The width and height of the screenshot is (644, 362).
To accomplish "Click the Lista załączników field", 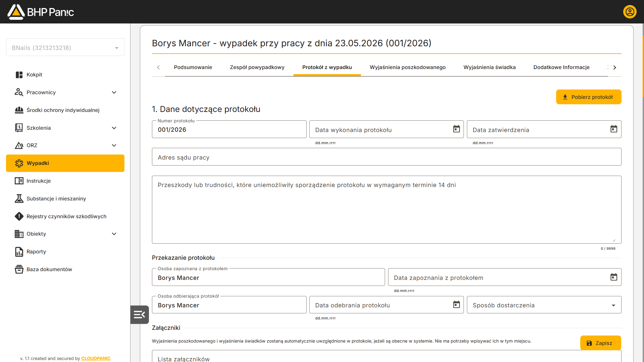I will click(386, 356).
